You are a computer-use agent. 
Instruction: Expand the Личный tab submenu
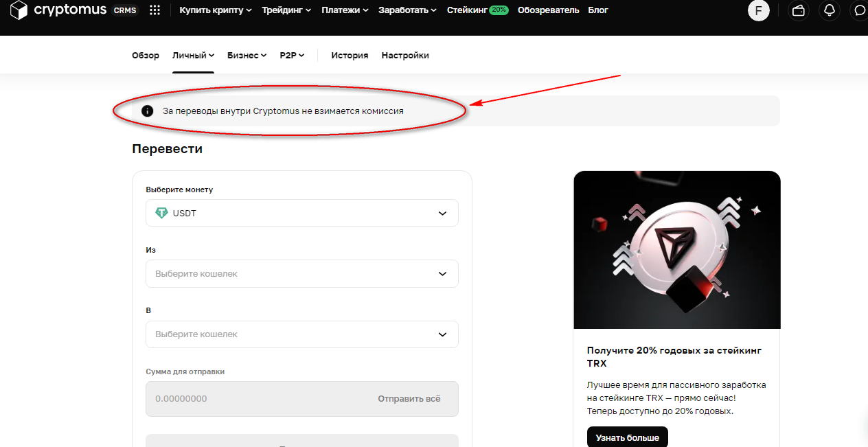click(193, 56)
